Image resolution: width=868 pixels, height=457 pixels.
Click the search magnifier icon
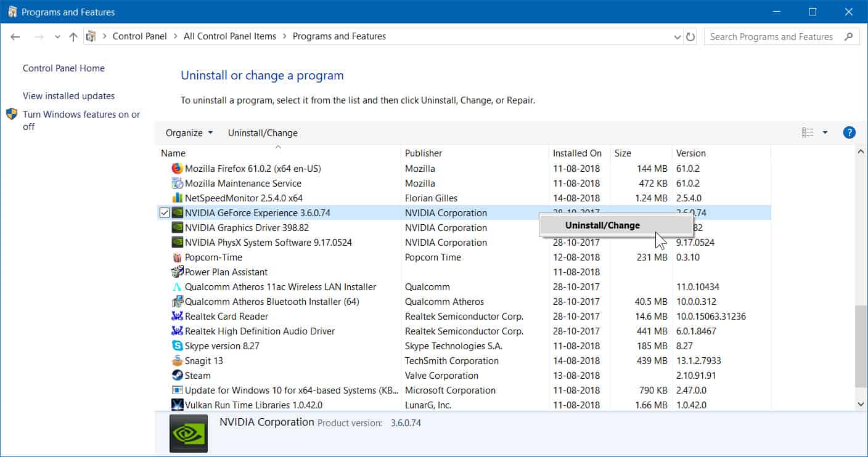pyautogui.click(x=849, y=36)
